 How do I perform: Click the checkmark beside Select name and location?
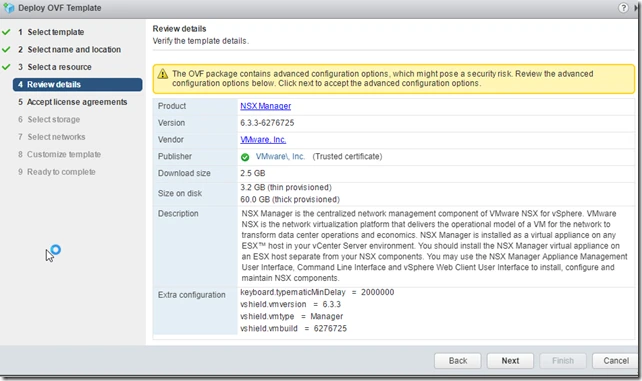[x=6, y=50]
